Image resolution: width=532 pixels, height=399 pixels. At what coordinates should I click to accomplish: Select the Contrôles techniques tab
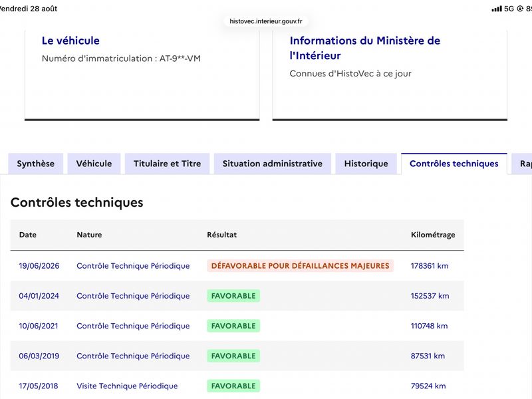(454, 164)
